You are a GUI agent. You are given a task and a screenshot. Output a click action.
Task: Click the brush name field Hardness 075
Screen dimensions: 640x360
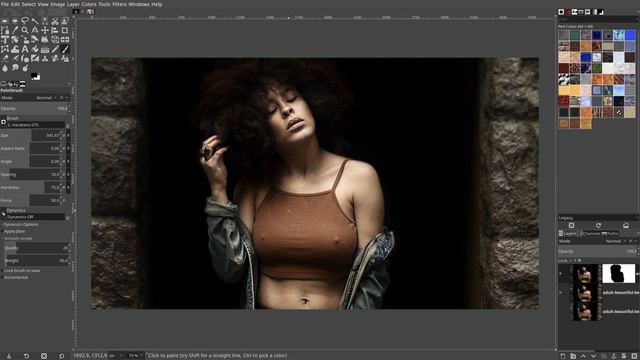(x=36, y=125)
